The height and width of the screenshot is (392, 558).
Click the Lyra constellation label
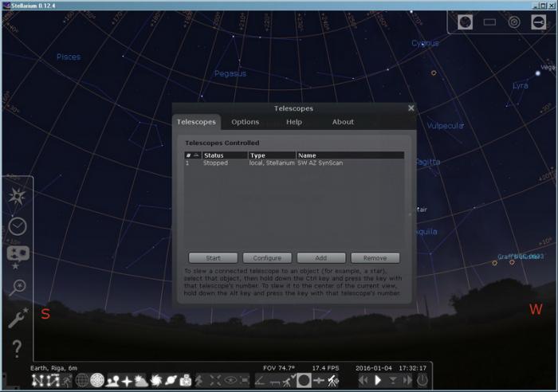pos(521,86)
